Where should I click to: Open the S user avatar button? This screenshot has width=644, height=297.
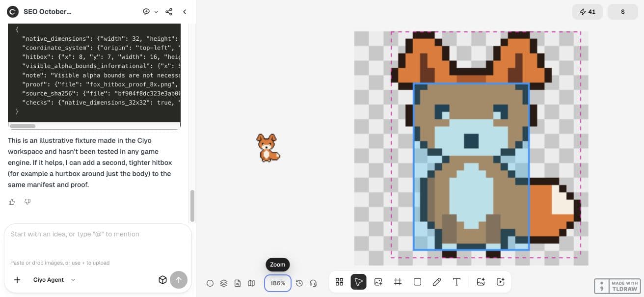[623, 12]
